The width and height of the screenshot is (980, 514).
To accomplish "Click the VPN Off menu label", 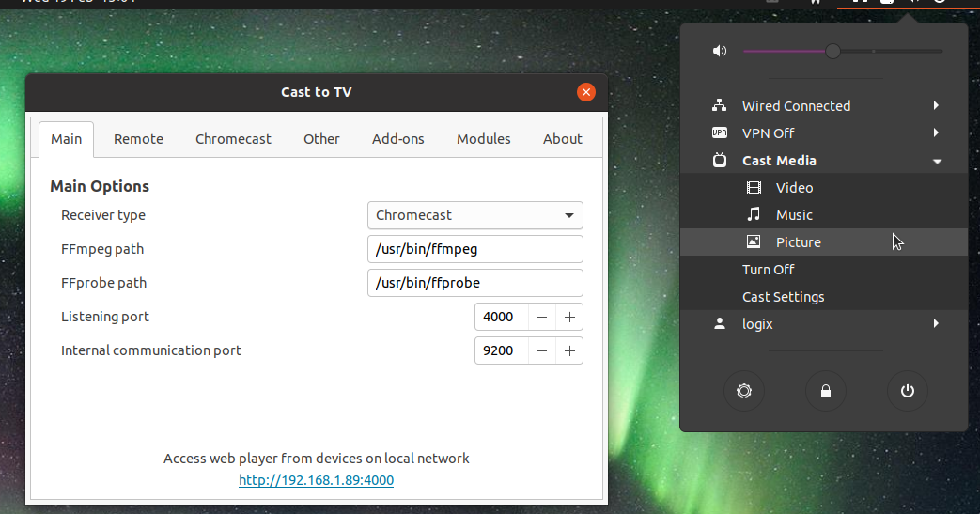I will pos(769,133).
